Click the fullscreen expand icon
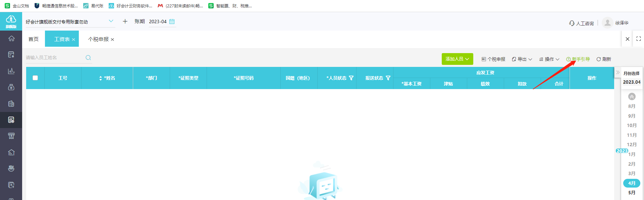The height and width of the screenshot is (200, 644). point(639,39)
